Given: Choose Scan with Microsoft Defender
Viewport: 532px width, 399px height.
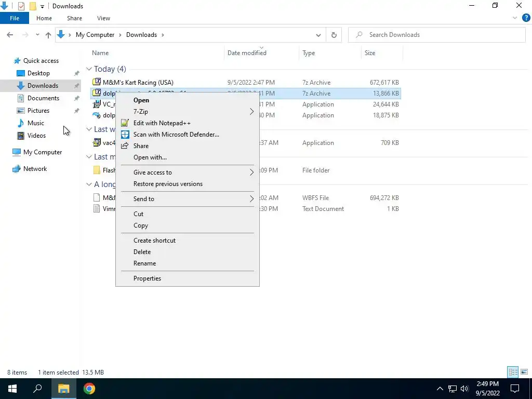Looking at the screenshot, I should tap(187, 135).
